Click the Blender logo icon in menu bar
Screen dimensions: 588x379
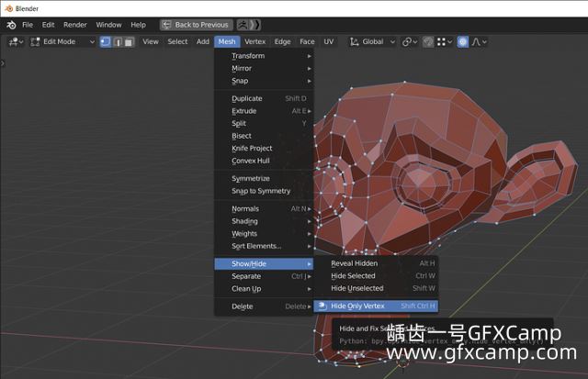pyautogui.click(x=11, y=25)
